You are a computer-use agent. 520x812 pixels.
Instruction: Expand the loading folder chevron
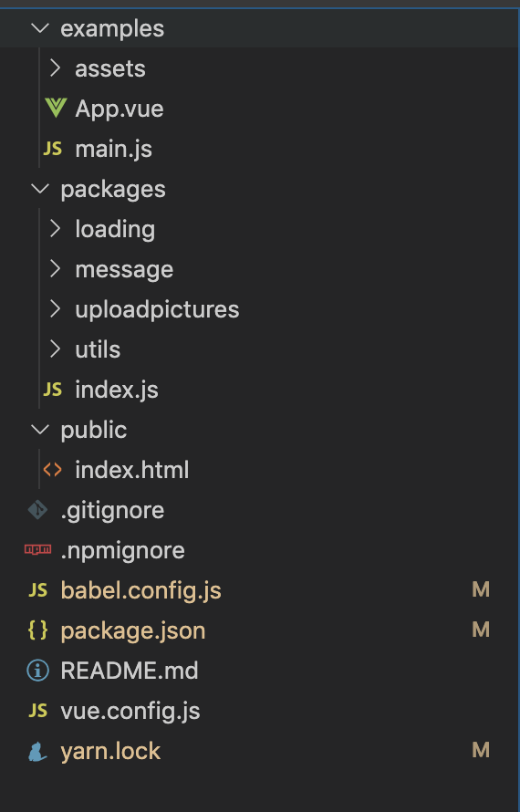(x=56, y=228)
